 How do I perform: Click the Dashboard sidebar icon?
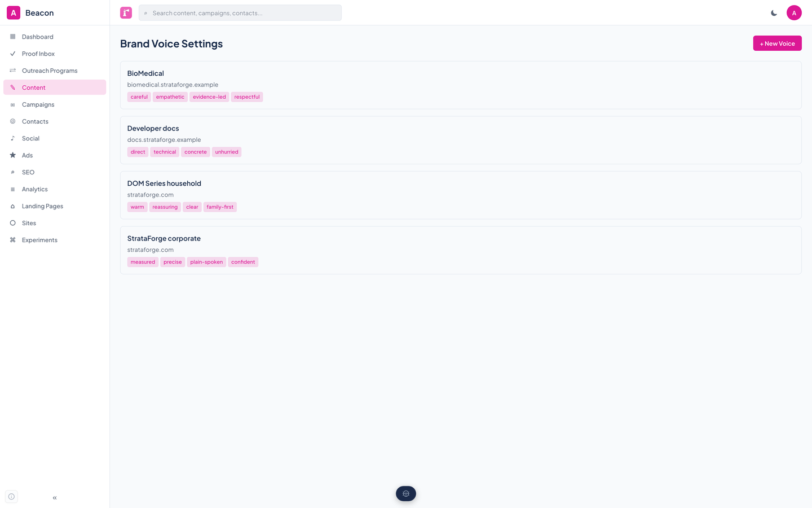pyautogui.click(x=12, y=37)
